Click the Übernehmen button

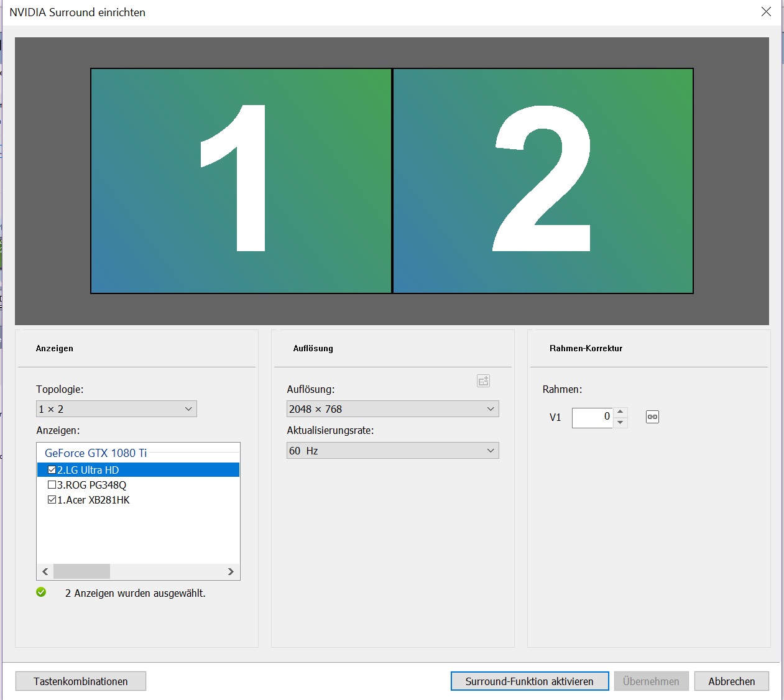click(x=651, y=681)
